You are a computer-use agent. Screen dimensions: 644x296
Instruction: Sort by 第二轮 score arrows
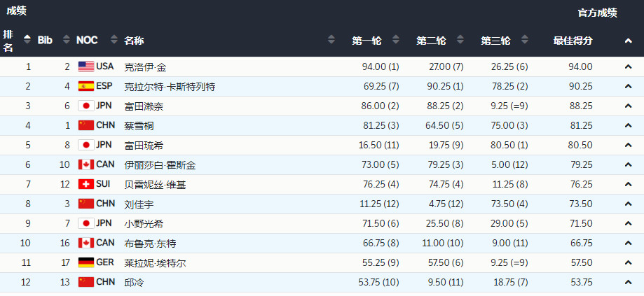click(x=460, y=40)
